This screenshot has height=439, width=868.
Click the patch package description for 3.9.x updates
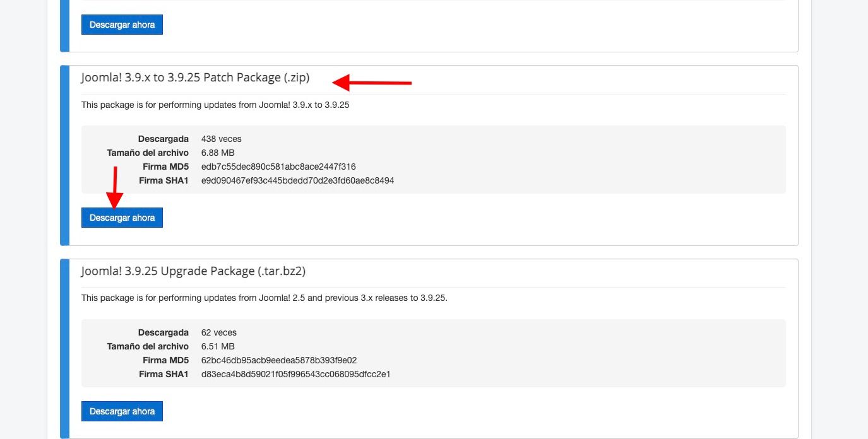tap(215, 105)
